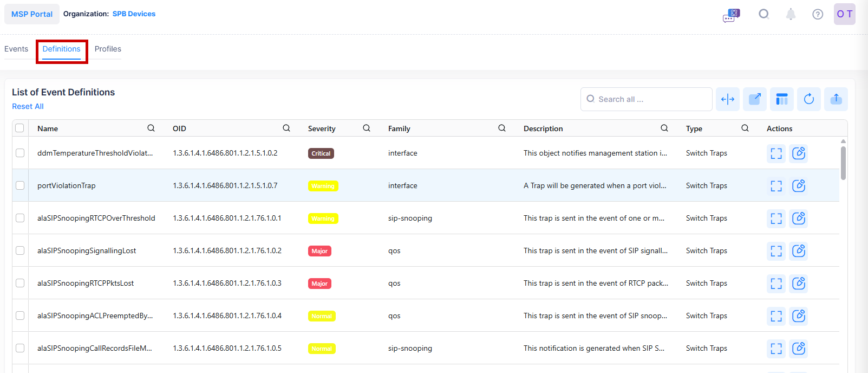Viewport: 868px width, 373px height.
Task: Click the export upload icon in toolbar
Action: [x=836, y=99]
